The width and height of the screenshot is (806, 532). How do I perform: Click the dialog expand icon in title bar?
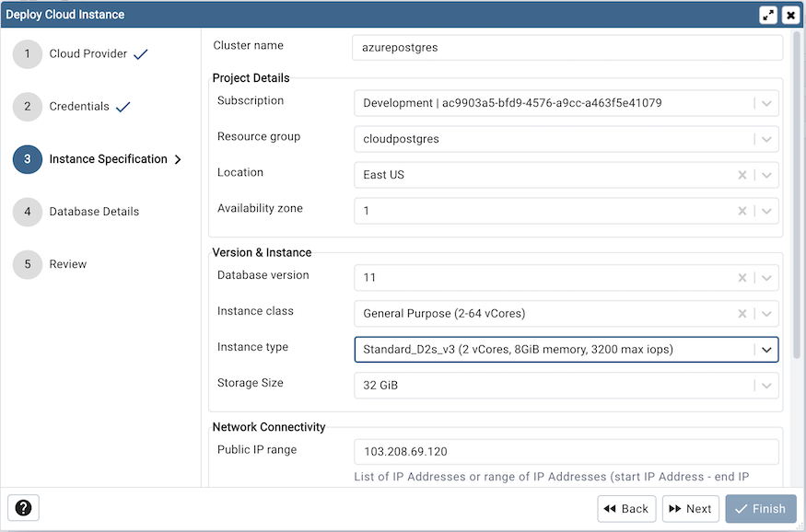point(768,14)
